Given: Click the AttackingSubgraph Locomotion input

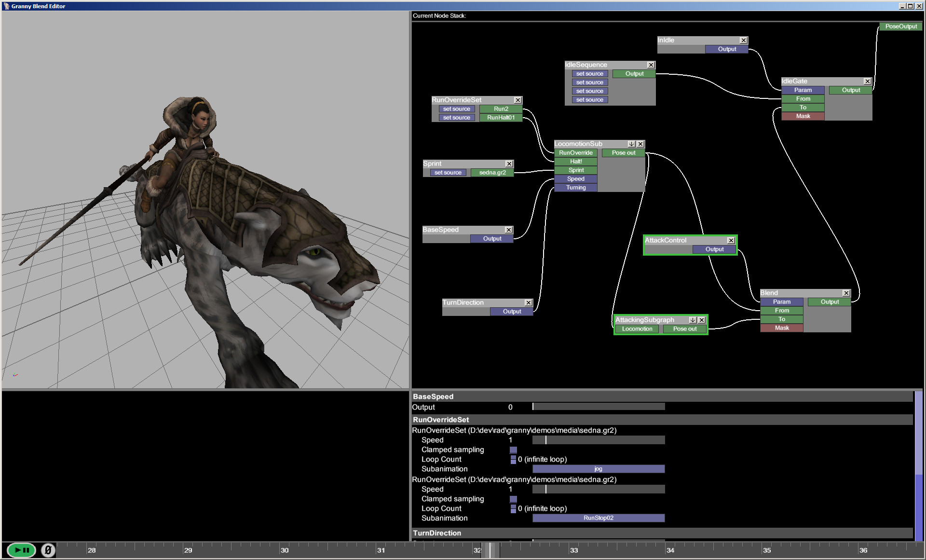Looking at the screenshot, I should click(x=637, y=329).
